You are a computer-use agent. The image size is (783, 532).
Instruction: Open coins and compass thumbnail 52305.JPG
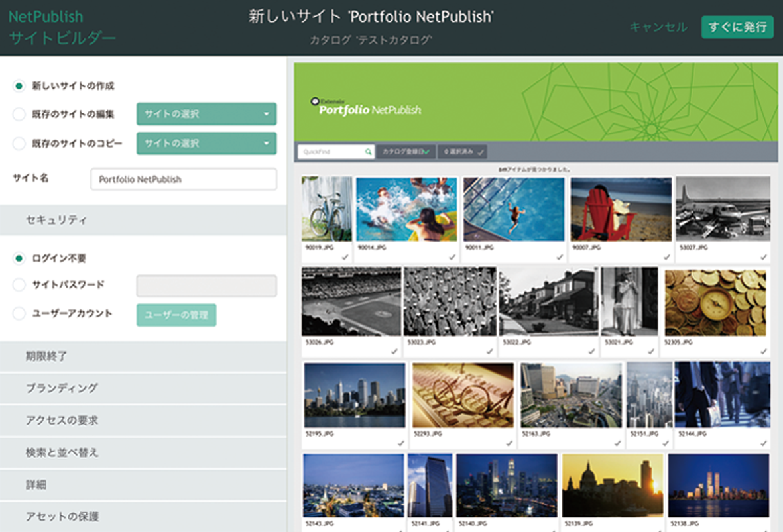(x=715, y=302)
